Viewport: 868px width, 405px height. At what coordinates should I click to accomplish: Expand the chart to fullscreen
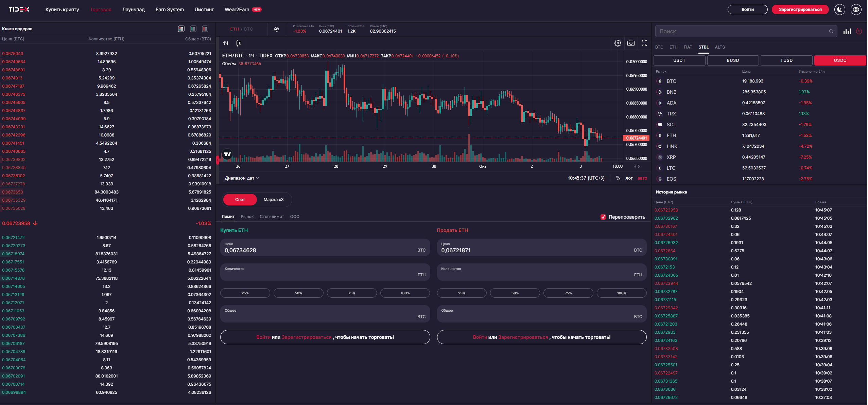(x=645, y=43)
